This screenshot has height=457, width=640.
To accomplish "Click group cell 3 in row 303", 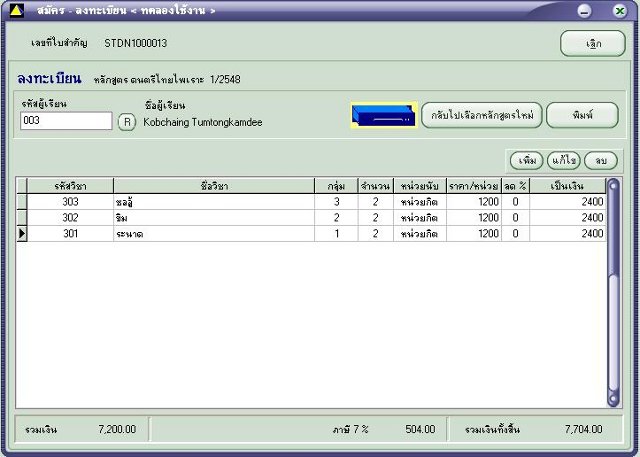I will point(336,202).
